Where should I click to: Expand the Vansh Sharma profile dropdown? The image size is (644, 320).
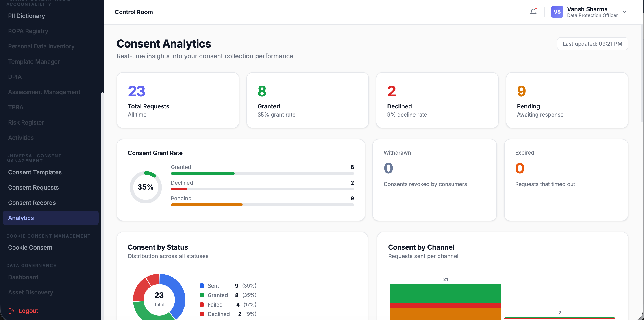tap(624, 12)
